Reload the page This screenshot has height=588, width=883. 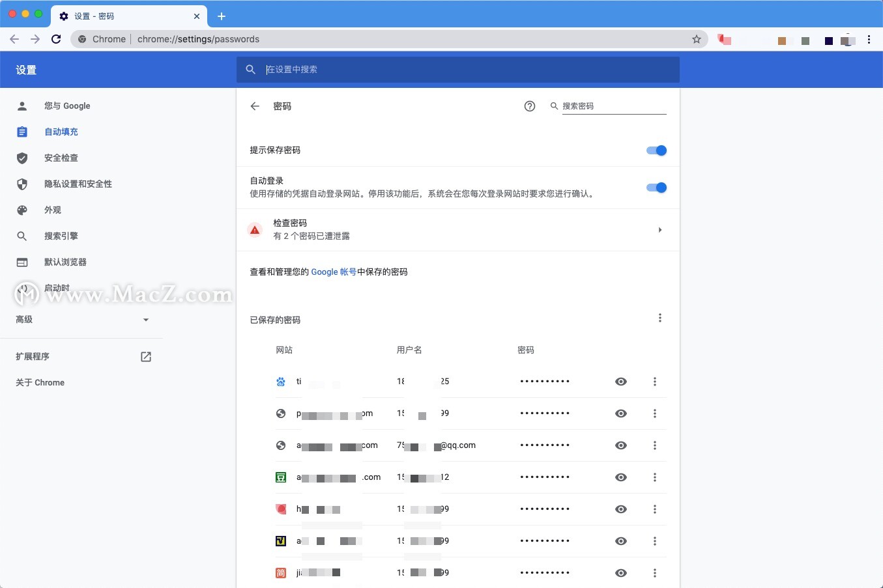pos(56,39)
